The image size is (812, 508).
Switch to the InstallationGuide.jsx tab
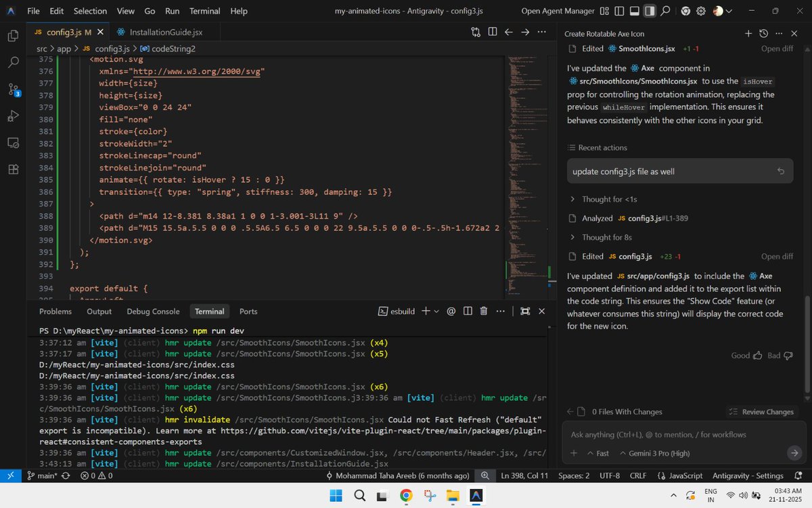[166, 31]
